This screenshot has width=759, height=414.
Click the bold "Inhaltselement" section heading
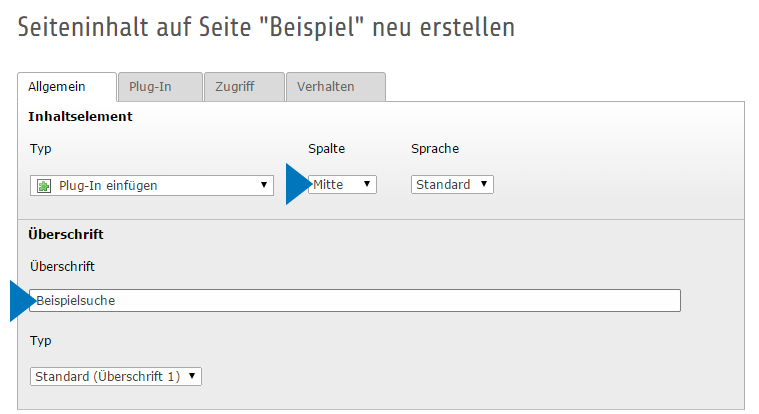tap(81, 117)
